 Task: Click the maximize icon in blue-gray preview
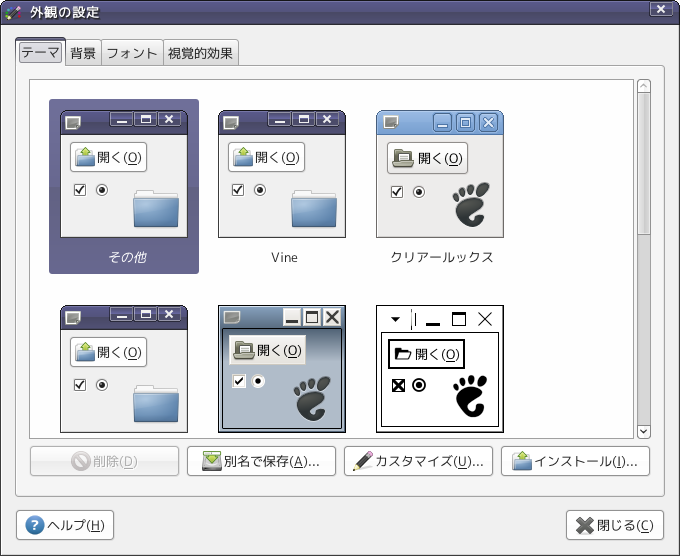[312, 317]
